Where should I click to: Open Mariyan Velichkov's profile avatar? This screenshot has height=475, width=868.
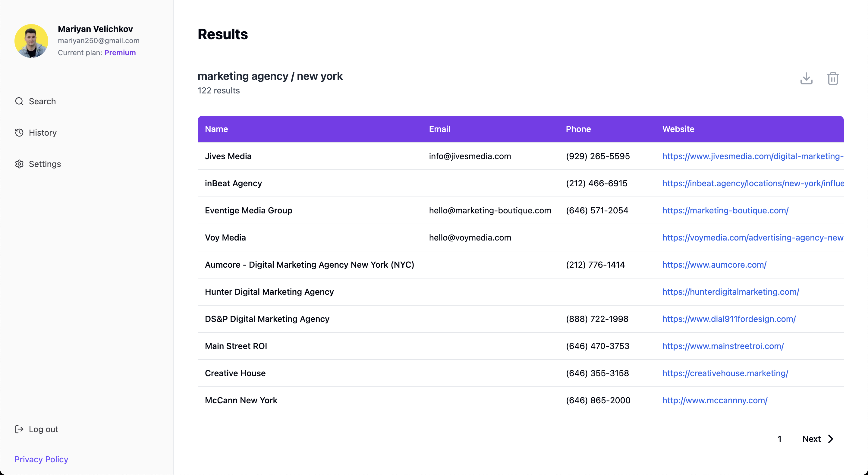coord(31,41)
